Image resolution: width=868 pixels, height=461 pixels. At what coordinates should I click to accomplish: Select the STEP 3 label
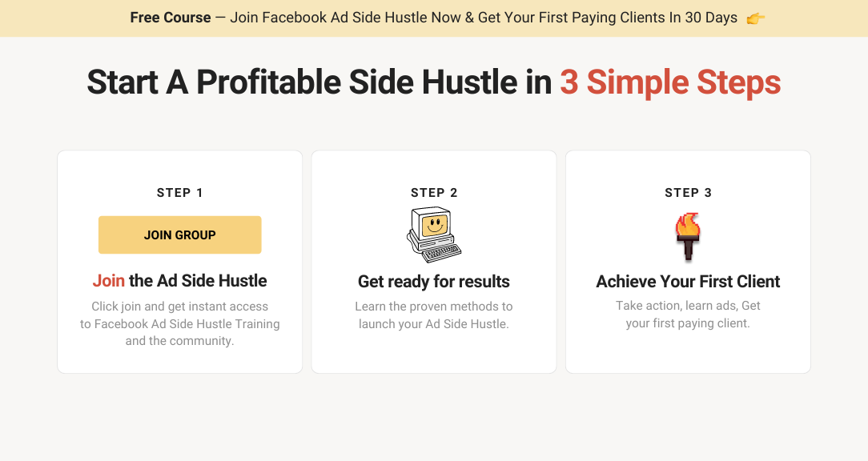(688, 192)
